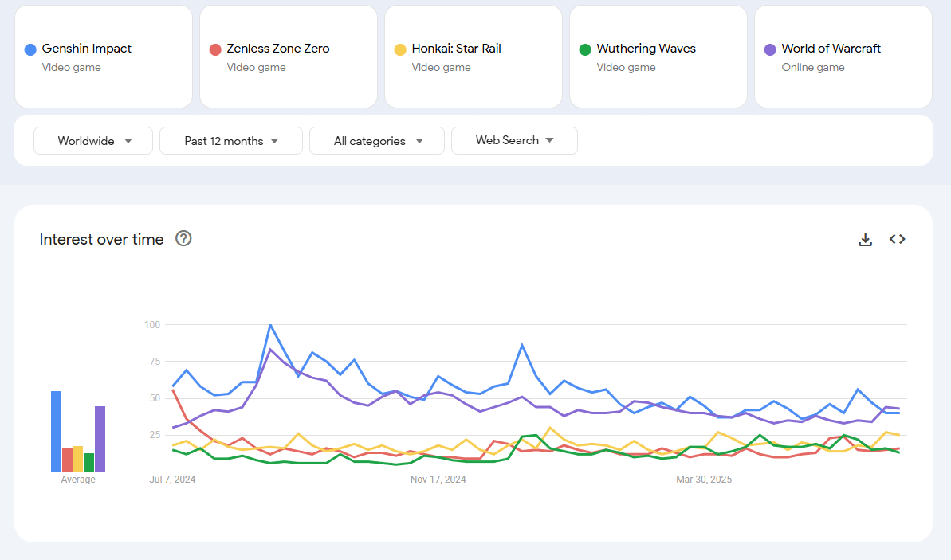Click the Mar 30, 2025 axis date
The height and width of the screenshot is (560, 951).
pyautogui.click(x=704, y=480)
